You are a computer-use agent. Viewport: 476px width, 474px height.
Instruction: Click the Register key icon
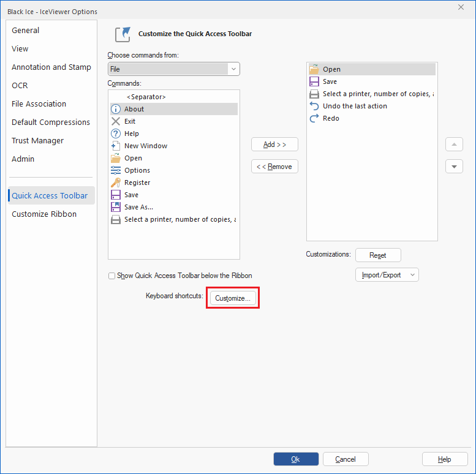click(x=116, y=182)
